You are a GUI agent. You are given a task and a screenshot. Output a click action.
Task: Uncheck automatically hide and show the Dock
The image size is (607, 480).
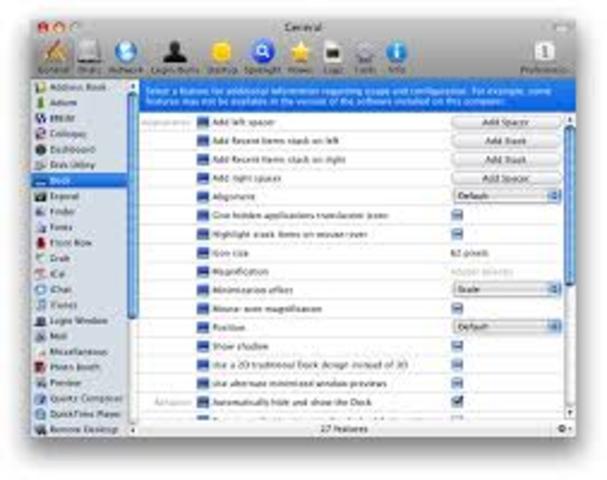[457, 401]
